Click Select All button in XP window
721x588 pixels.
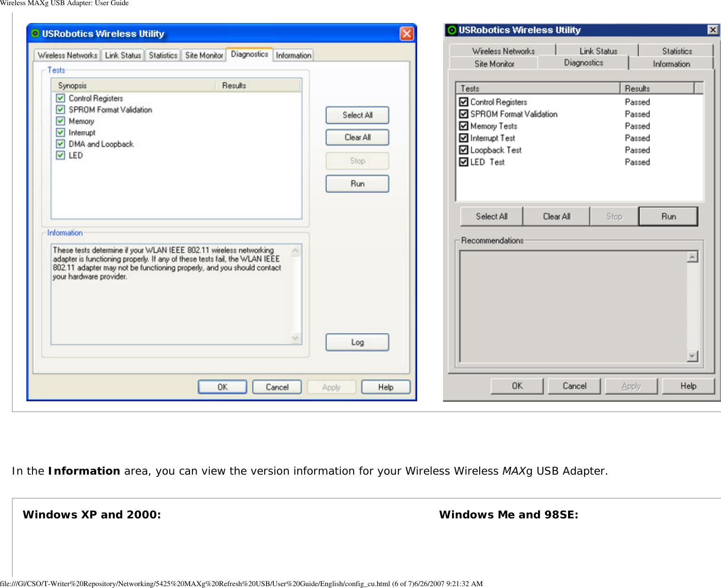357,115
